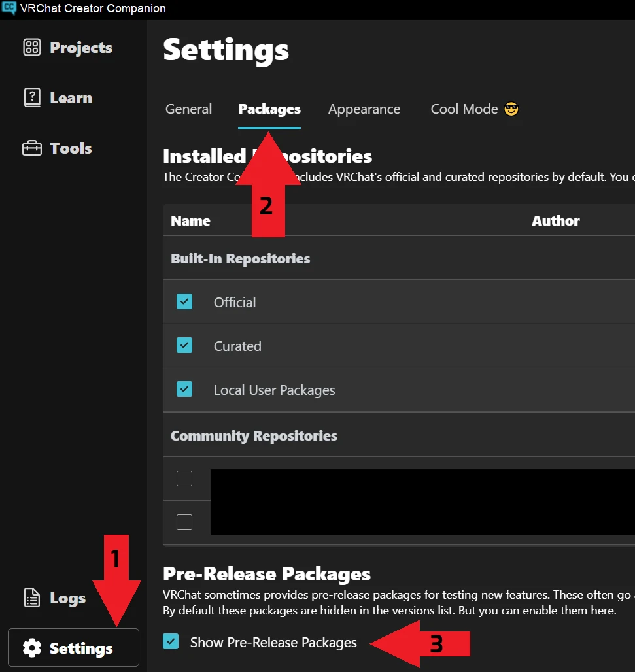The image size is (635, 672).
Task: Uncheck the Official repository checkbox
Action: click(184, 302)
